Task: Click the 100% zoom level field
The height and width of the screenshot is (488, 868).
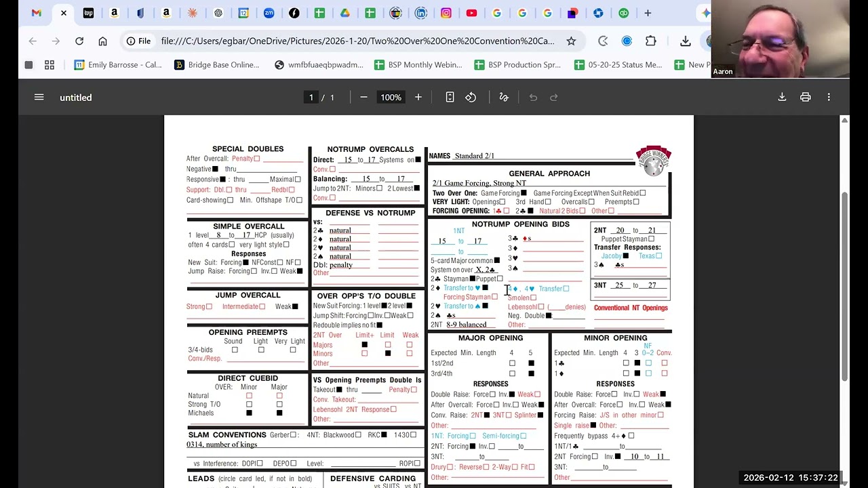Action: click(391, 98)
